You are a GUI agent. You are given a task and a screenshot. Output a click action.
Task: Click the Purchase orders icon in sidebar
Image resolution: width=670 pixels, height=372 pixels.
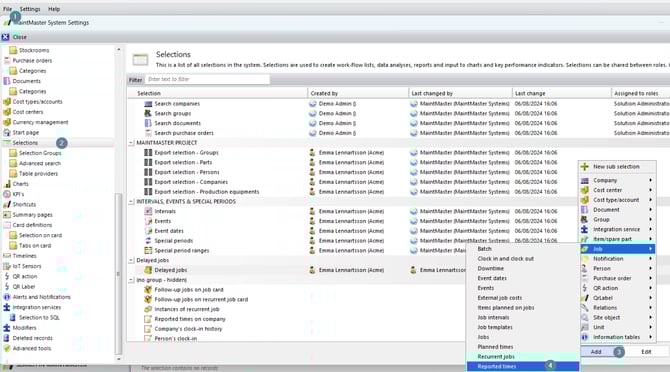pos(7,61)
